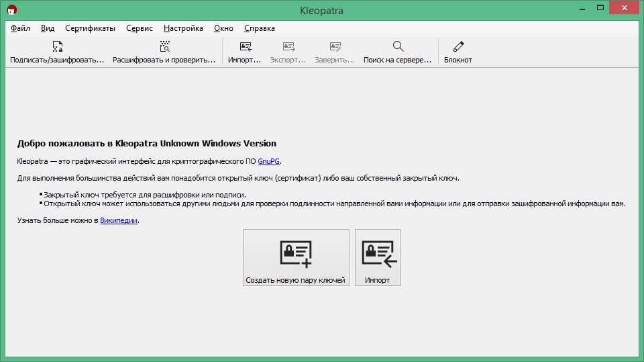Screen dimensions: 644x362
Task: Open the Справка menu
Action: [x=259, y=28]
